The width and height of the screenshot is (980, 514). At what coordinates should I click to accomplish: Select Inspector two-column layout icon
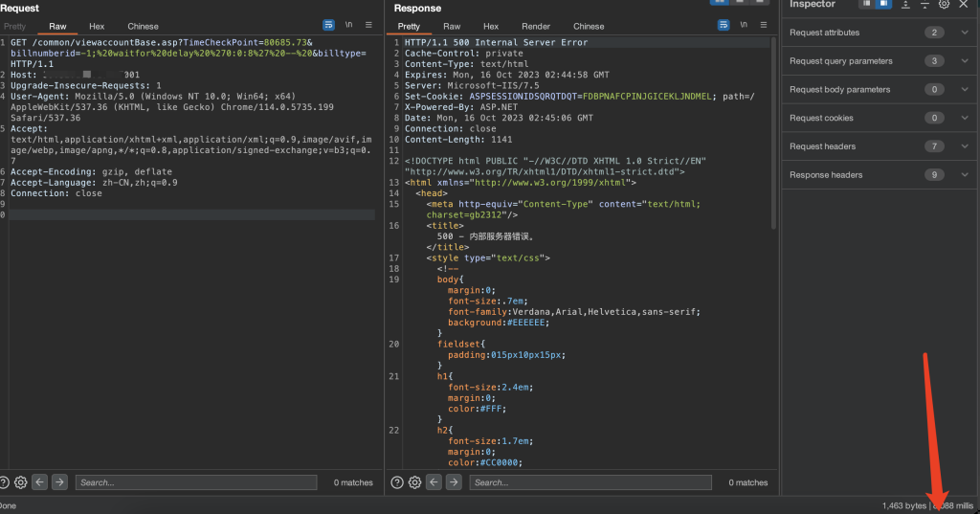(883, 4)
